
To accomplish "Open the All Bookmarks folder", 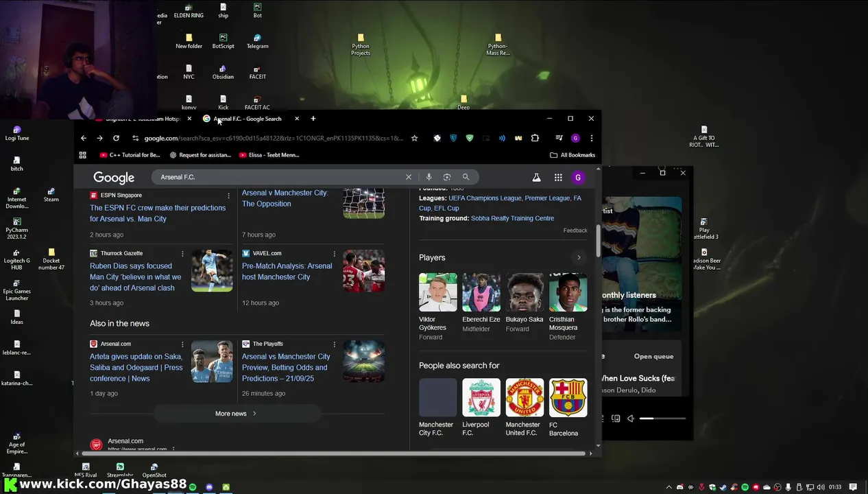I will tap(572, 155).
